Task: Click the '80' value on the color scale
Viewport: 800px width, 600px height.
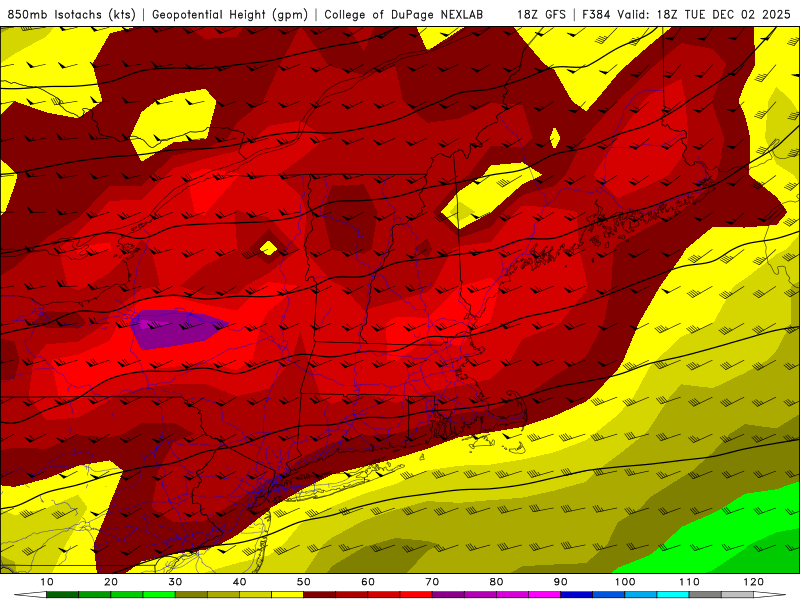Action: click(x=496, y=582)
